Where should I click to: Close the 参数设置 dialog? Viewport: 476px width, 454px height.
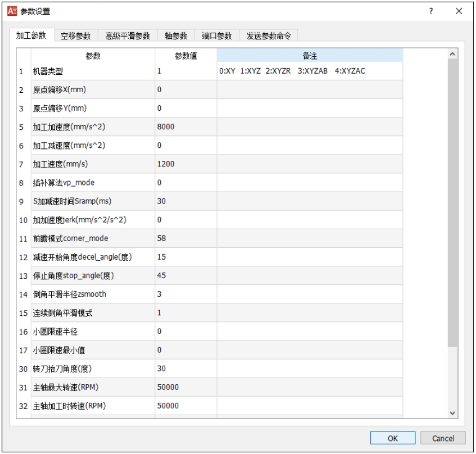pyautogui.click(x=459, y=11)
